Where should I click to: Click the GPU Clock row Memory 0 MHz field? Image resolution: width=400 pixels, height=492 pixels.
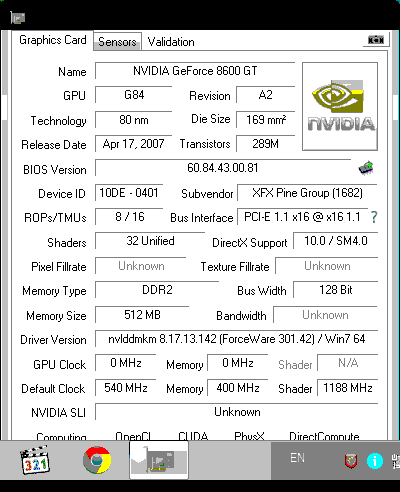[238, 363]
